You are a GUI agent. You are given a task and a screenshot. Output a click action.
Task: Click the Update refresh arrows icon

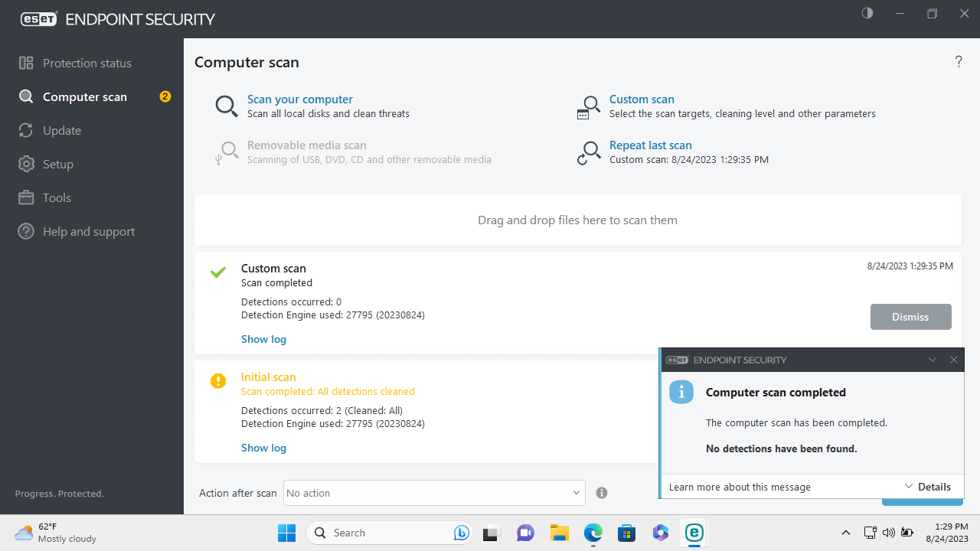point(26,130)
